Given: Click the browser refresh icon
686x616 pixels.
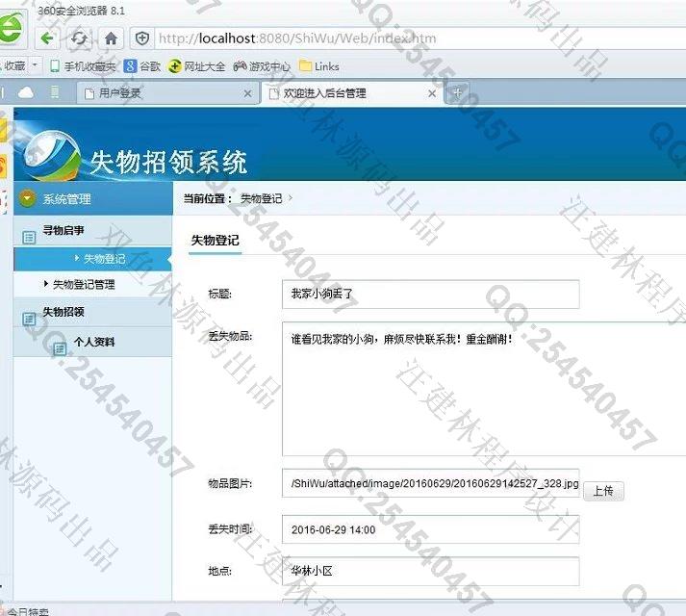Looking at the screenshot, I should pyautogui.click(x=79, y=38).
